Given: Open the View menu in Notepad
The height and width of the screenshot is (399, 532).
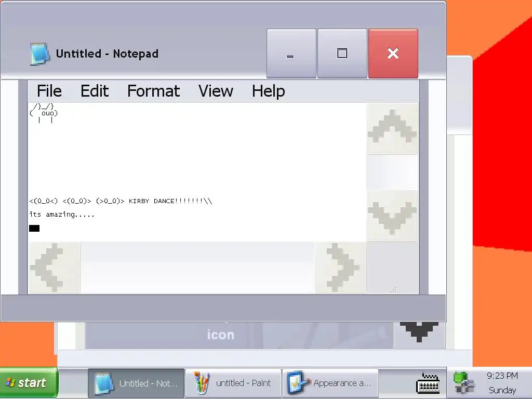Looking at the screenshot, I should point(216,91).
